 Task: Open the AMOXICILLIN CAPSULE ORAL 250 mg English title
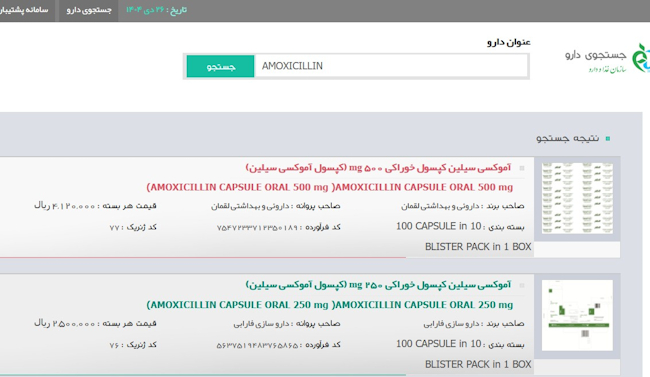(330, 305)
